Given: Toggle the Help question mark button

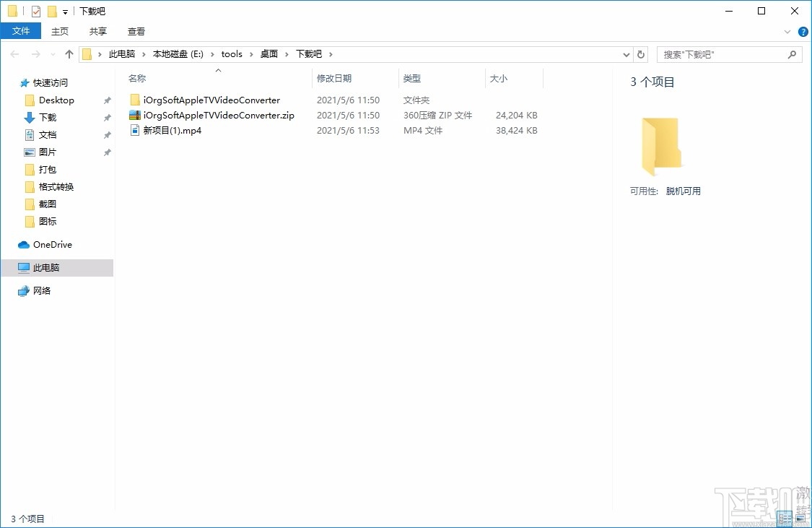Looking at the screenshot, I should click(803, 31).
